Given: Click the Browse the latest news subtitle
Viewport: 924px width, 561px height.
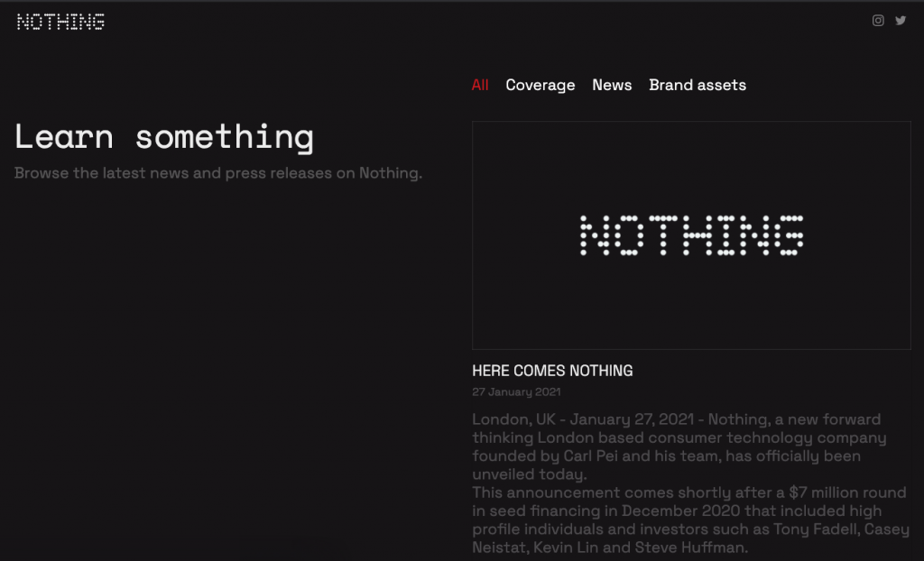Looking at the screenshot, I should (x=218, y=172).
